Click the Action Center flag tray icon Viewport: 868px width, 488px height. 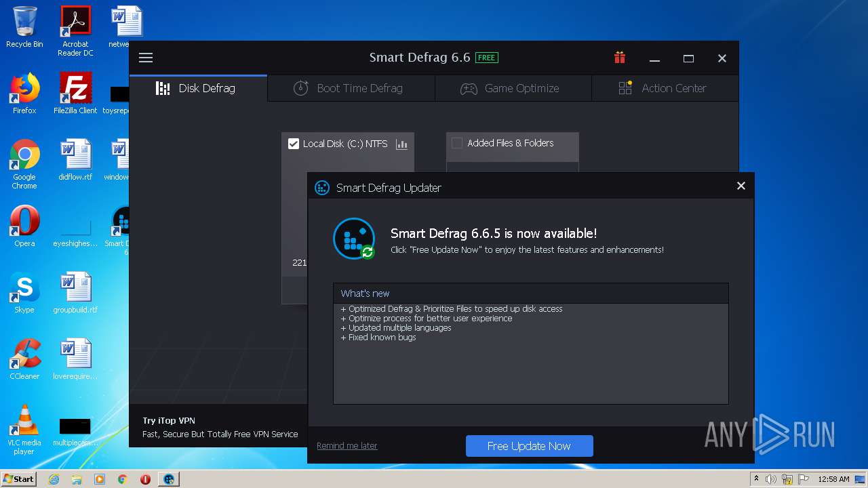(804, 479)
